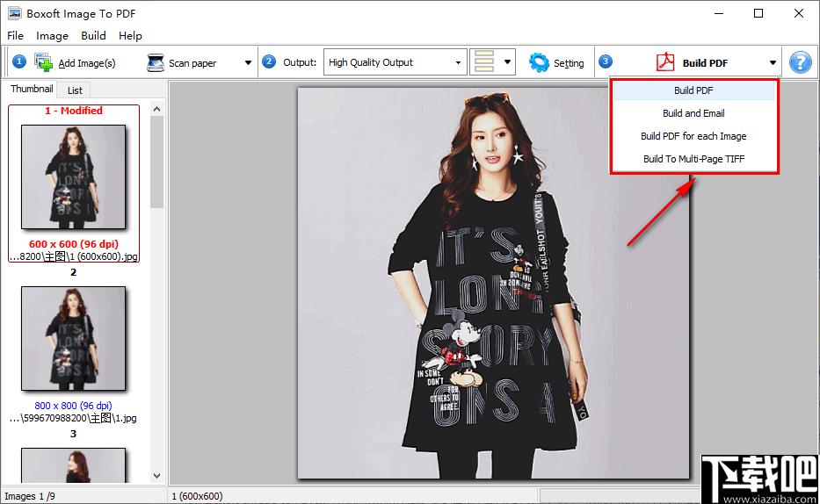Click the 'Images 1 /9' status text
Screen dimensions: 820x504
[30, 496]
